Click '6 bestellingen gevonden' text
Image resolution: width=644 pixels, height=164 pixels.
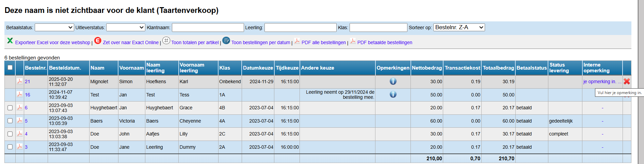click(x=32, y=57)
